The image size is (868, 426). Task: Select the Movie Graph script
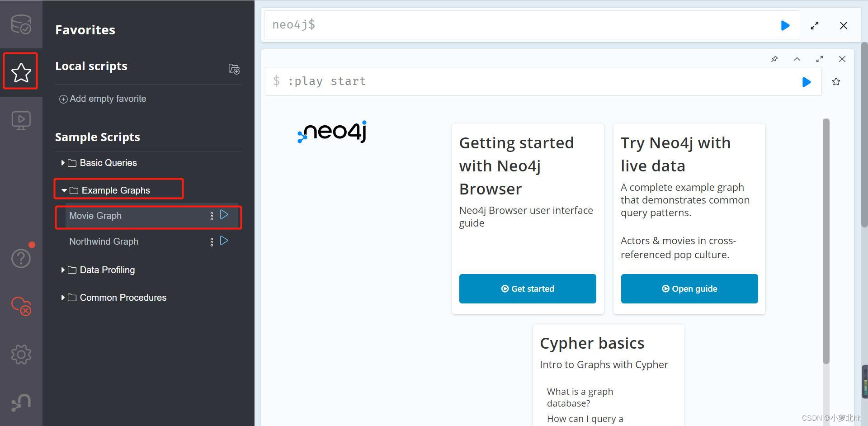click(95, 216)
